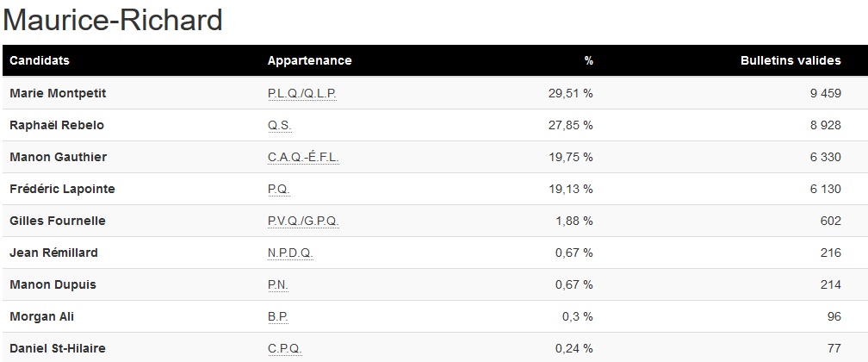Image resolution: width=868 pixels, height=362 pixels.
Task: Click the Maurice-Richard heading
Action: tap(114, 20)
